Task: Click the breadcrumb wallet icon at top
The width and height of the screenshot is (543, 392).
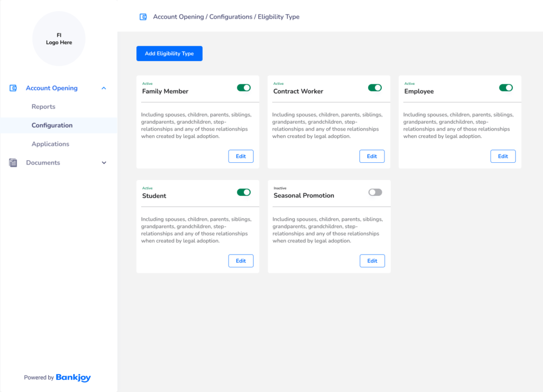Action: click(x=143, y=17)
